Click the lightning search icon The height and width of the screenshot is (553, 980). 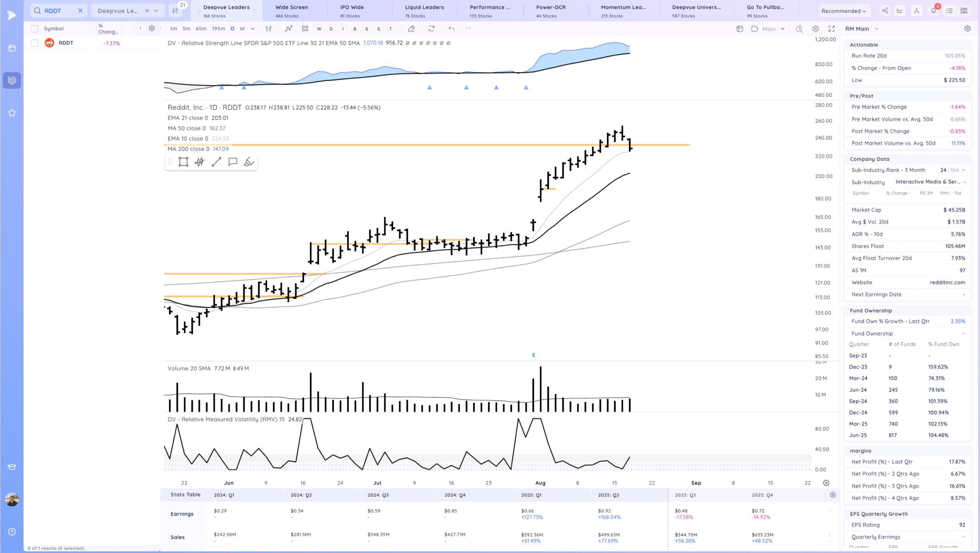pyautogui.click(x=799, y=29)
